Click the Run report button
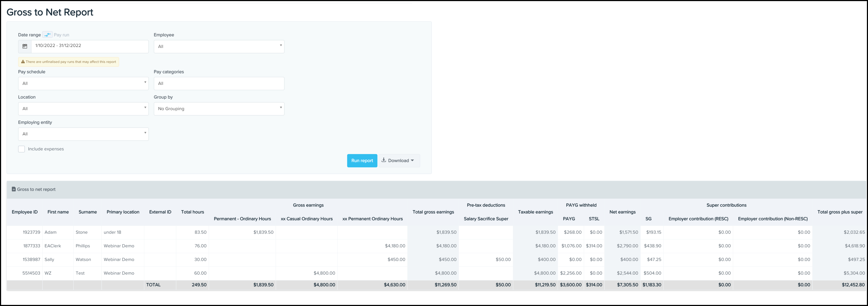This screenshot has width=868, height=306. click(362, 161)
